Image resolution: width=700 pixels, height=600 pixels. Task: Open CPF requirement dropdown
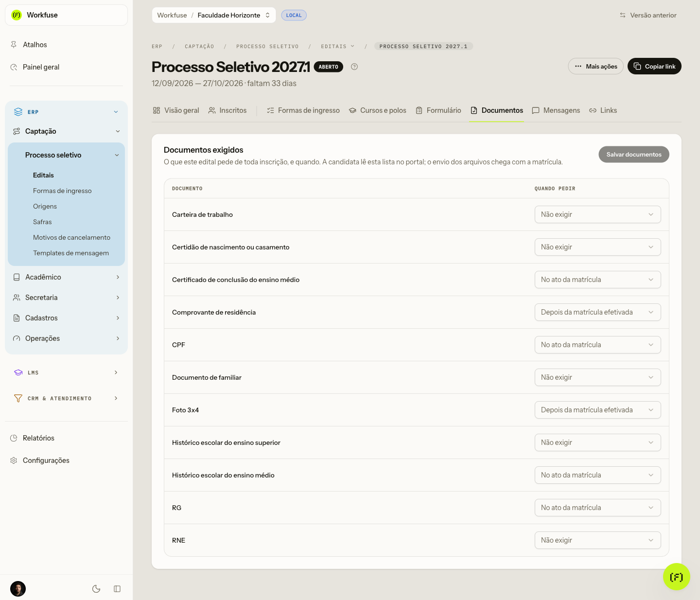[597, 345]
